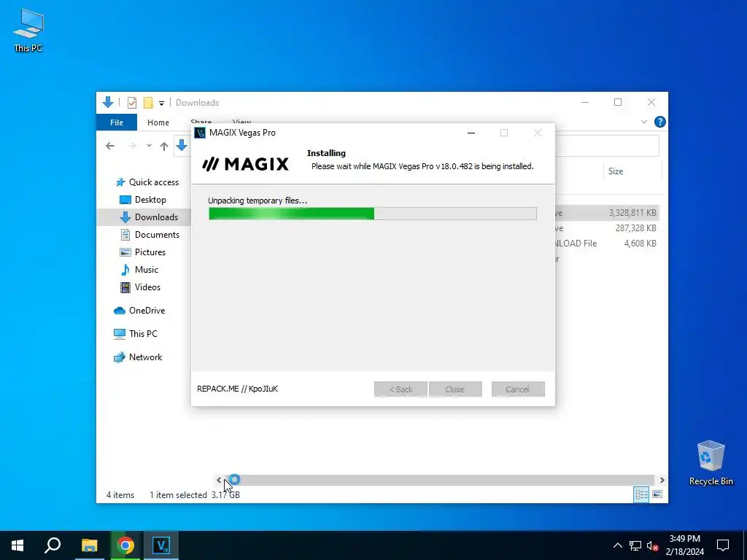Select the 4,608 KB file row
This screenshot has width=747, height=560.
coord(608,244)
